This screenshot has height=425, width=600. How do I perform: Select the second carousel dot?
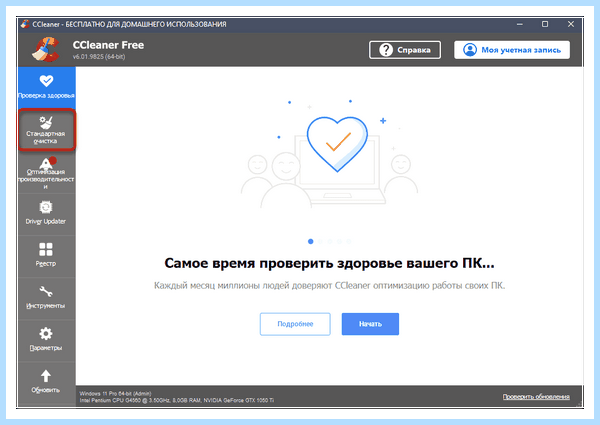320,241
